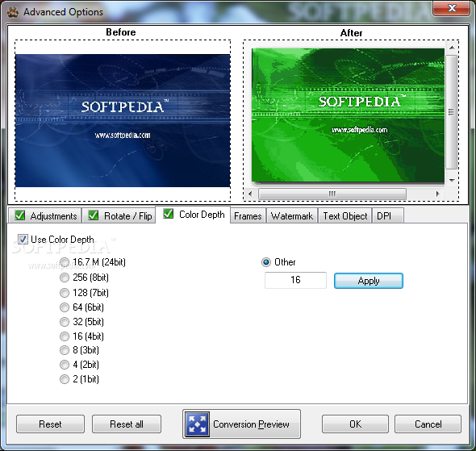Select the 2 (1bit) radio button
Screen dimensions: 476x451
[x=65, y=379]
